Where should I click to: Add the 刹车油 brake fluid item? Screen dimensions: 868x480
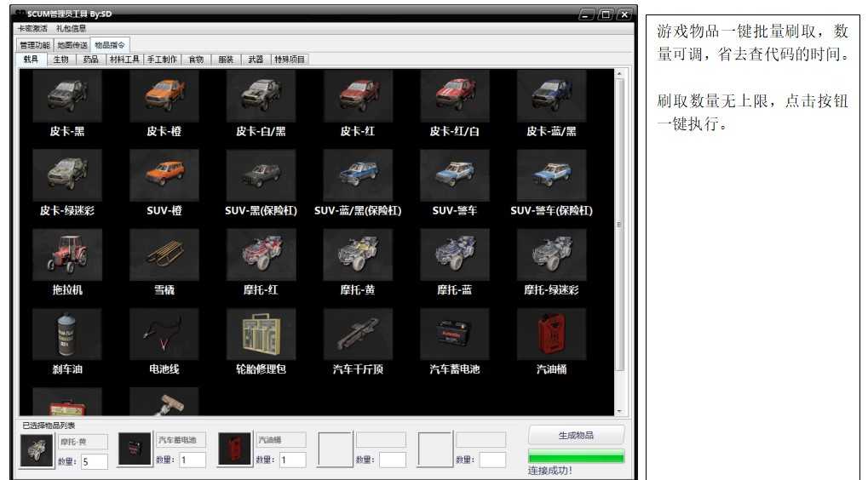click(67, 334)
